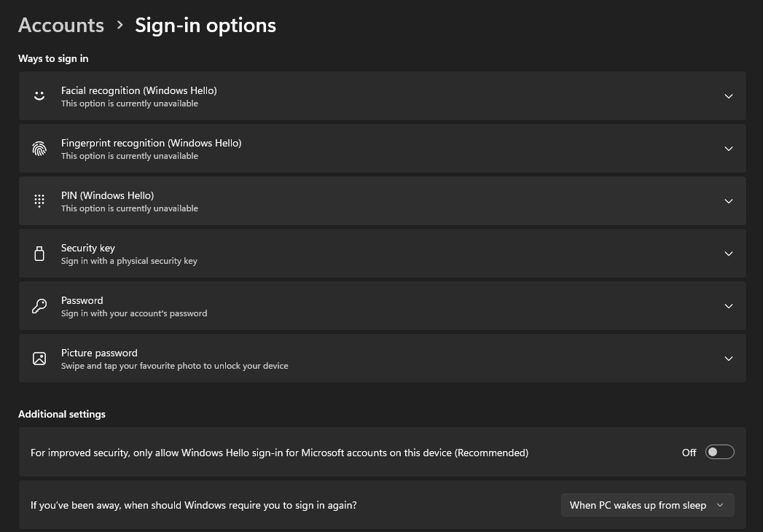Screen dimensions: 763x532
Task: Expand the Security key section
Action: tap(728, 253)
